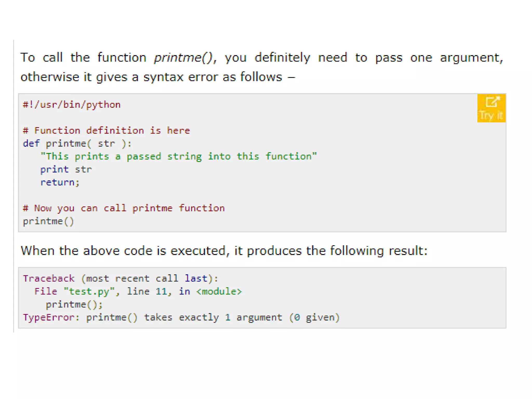This screenshot has height=399, width=532.
Task: Select the green docstring line in code
Action: pyautogui.click(x=179, y=156)
